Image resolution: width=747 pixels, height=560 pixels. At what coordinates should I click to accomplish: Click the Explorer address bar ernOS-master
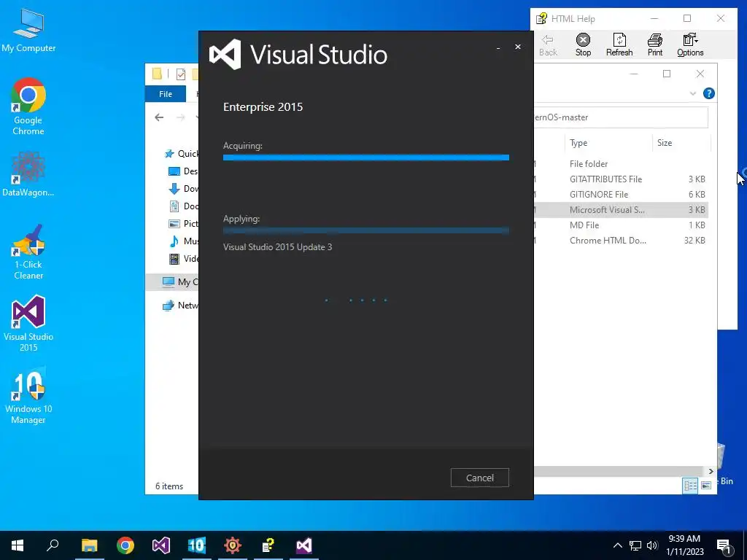[622, 117]
